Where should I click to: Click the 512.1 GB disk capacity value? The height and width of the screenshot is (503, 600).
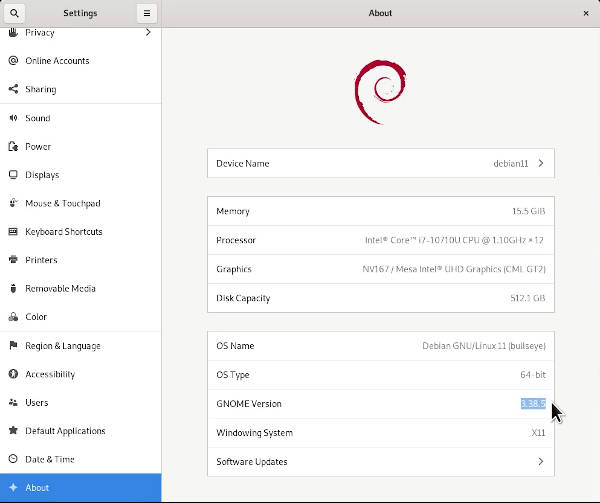528,298
